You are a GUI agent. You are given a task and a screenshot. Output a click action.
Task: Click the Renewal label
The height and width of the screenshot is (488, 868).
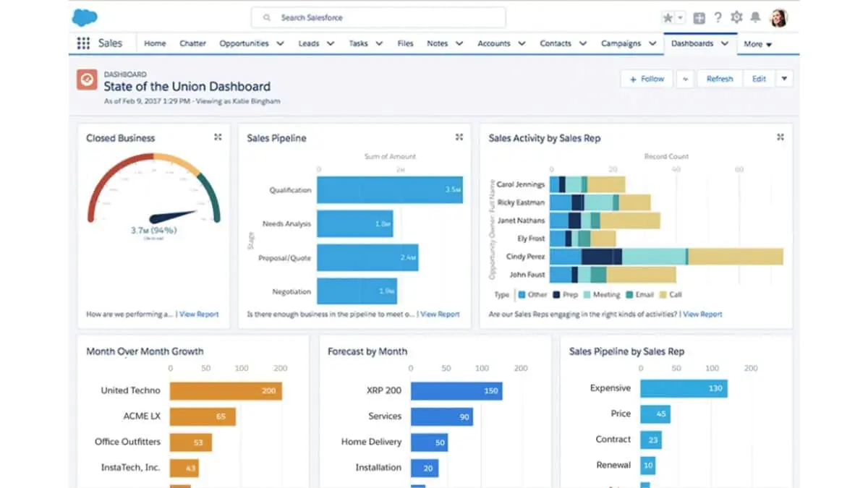tap(613, 465)
